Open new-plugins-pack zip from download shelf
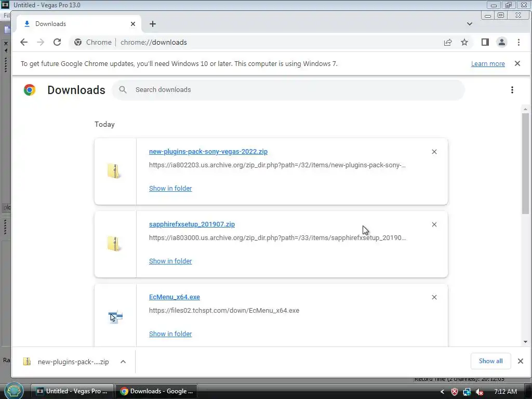 [x=66, y=362]
